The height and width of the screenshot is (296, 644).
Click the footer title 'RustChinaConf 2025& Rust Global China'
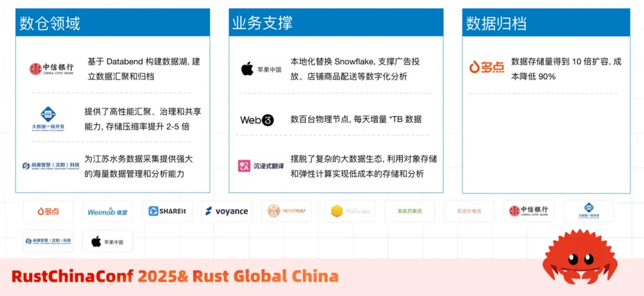[x=175, y=276]
